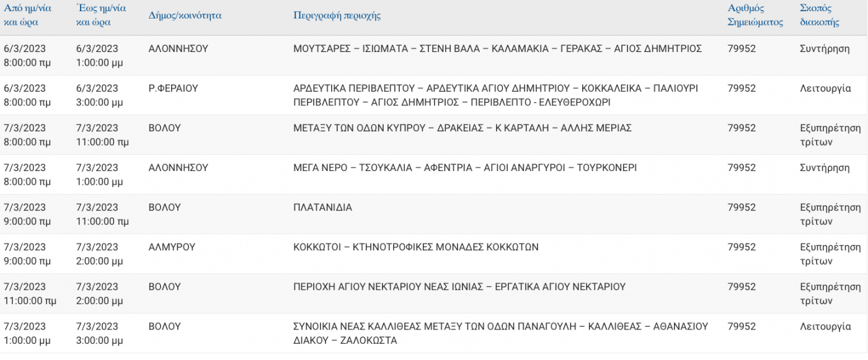
Task: Click 'Εξυπηρέτηση τρίτων' in the ΠΛΑΤΑΝΙΔΙΑ row
Action: pyautogui.click(x=831, y=214)
